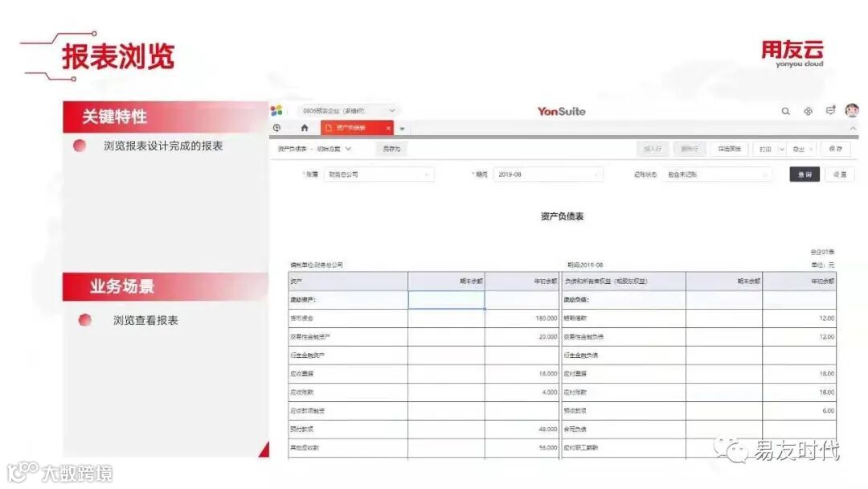Image resolution: width=868 pixels, height=489 pixels.
Task: Click the 打印 print button
Action: (766, 149)
